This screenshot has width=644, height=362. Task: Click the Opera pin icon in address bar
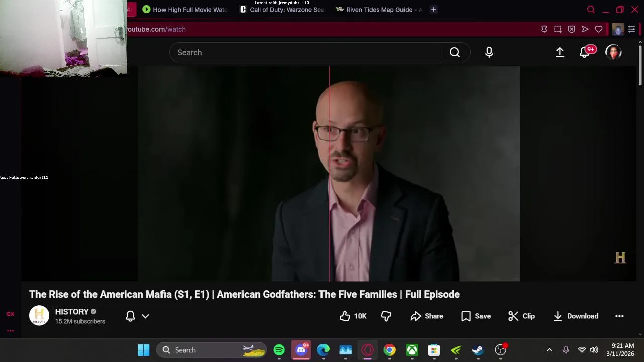pyautogui.click(x=544, y=29)
